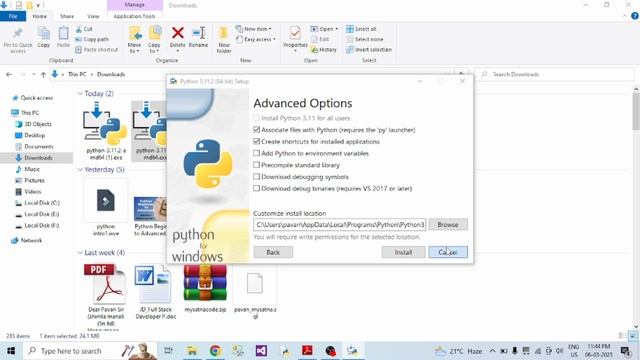Uncheck Associate files with Python
This screenshot has width=640, height=360.
[x=256, y=130]
